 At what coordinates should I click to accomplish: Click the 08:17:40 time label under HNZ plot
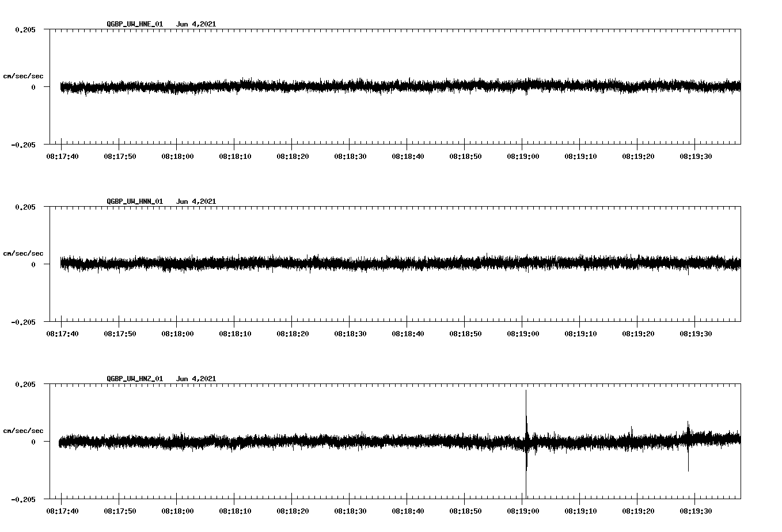click(x=63, y=511)
